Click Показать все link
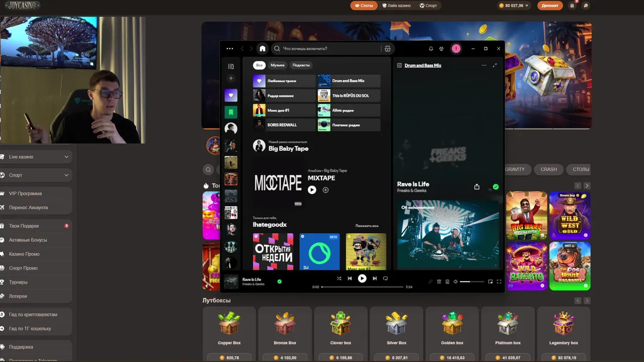This screenshot has height=362, width=644. tap(367, 226)
